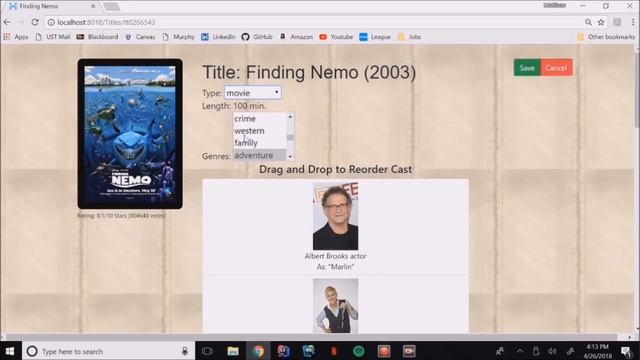Open a new browser tab
640x360 pixels.
(x=111, y=7)
